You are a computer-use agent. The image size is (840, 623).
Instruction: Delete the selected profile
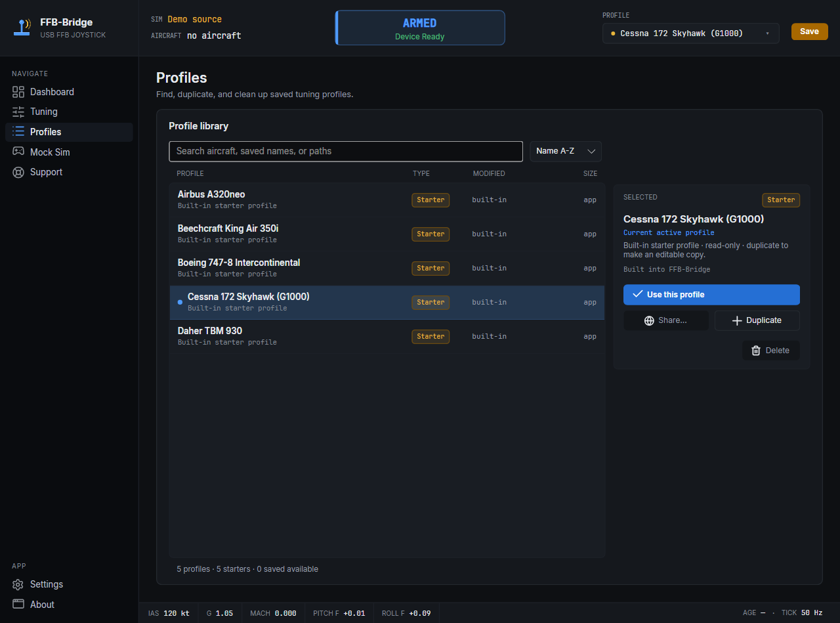pos(770,351)
